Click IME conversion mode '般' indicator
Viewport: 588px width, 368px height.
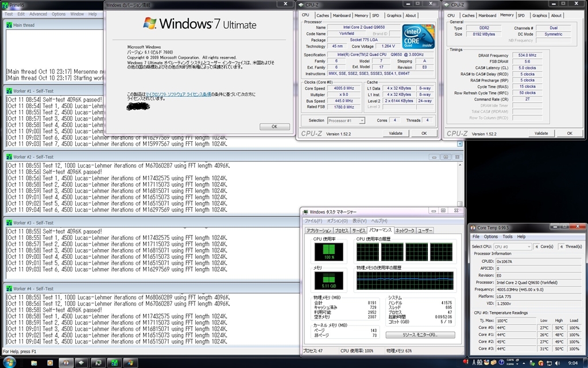click(x=479, y=362)
